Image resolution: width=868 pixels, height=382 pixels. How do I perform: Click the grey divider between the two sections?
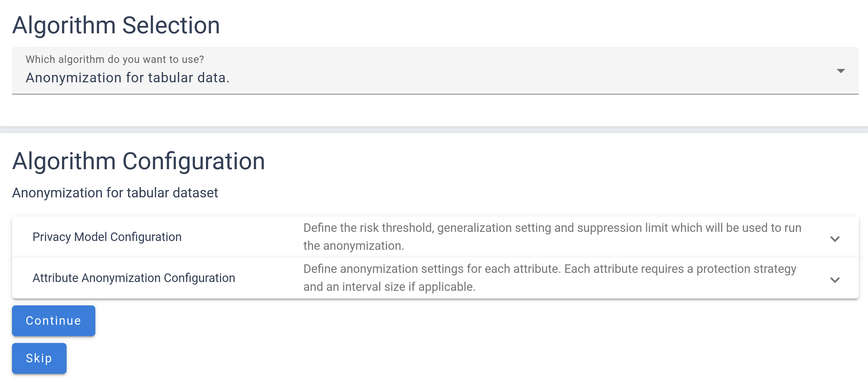[434, 130]
